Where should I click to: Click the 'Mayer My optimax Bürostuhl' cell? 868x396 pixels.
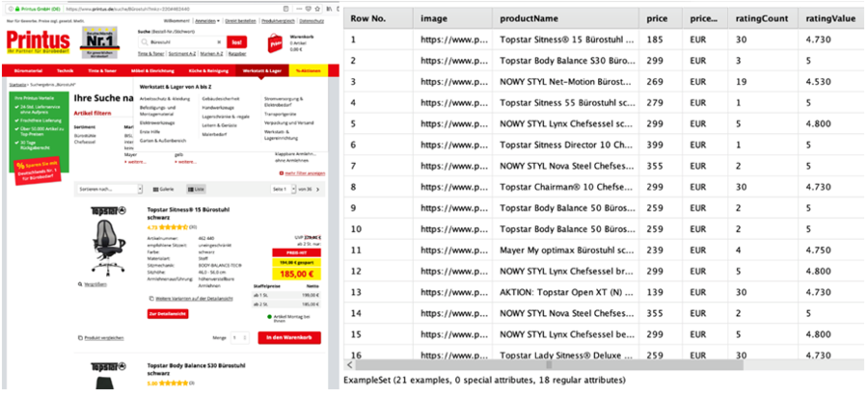565,250
